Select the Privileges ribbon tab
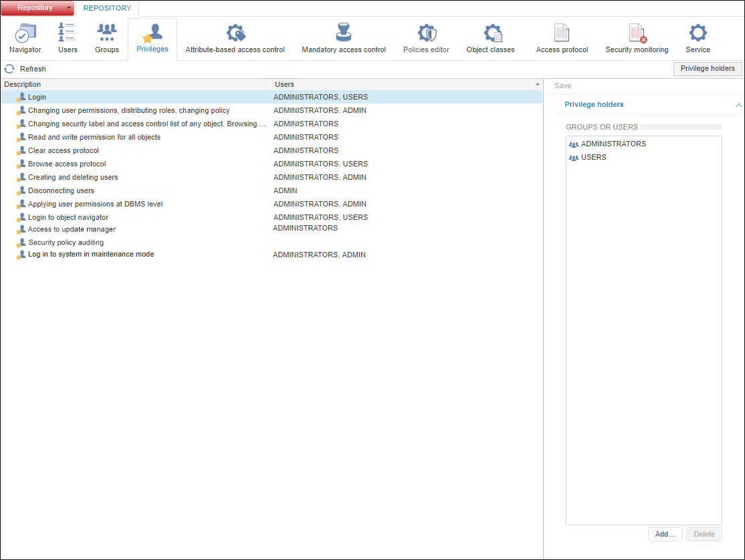Viewport: 745px width, 560px height. [x=152, y=39]
